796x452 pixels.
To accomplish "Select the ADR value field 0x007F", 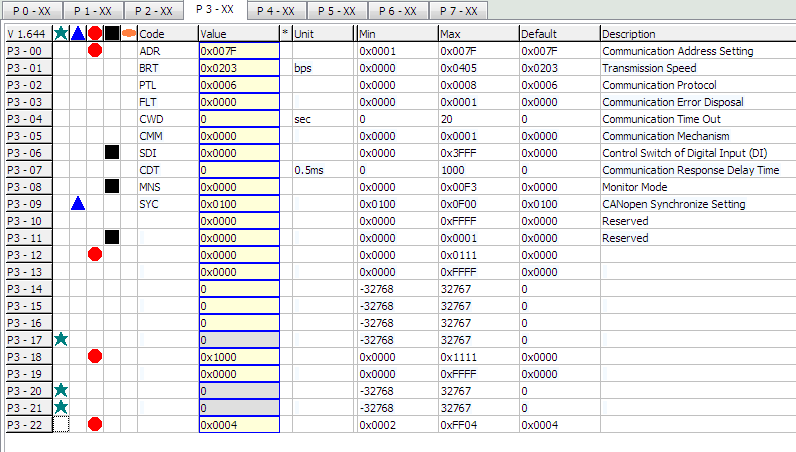I will (239, 51).
